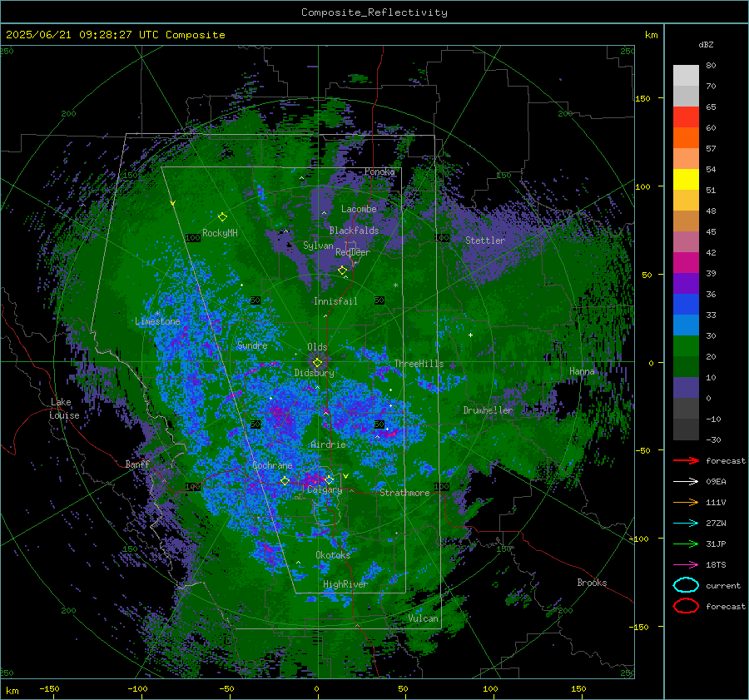Screen dimensions: 749x700
Task: Click the '18TS' legend text
Action: (x=716, y=565)
